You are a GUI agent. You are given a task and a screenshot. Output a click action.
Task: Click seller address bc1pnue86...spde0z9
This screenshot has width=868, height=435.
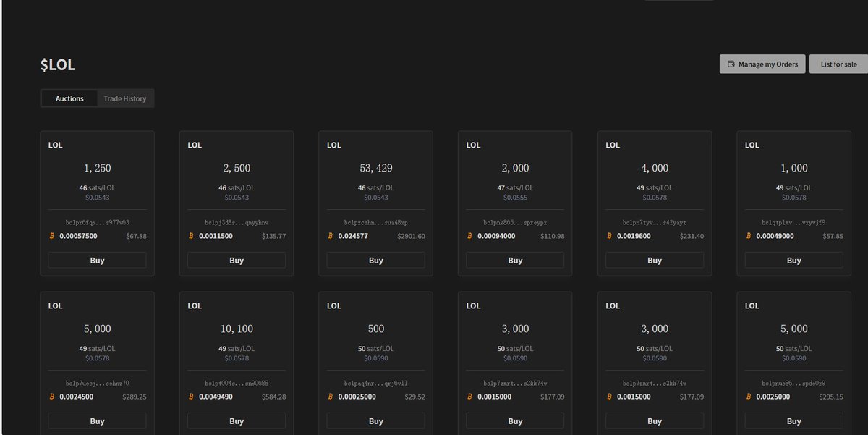pyautogui.click(x=793, y=383)
